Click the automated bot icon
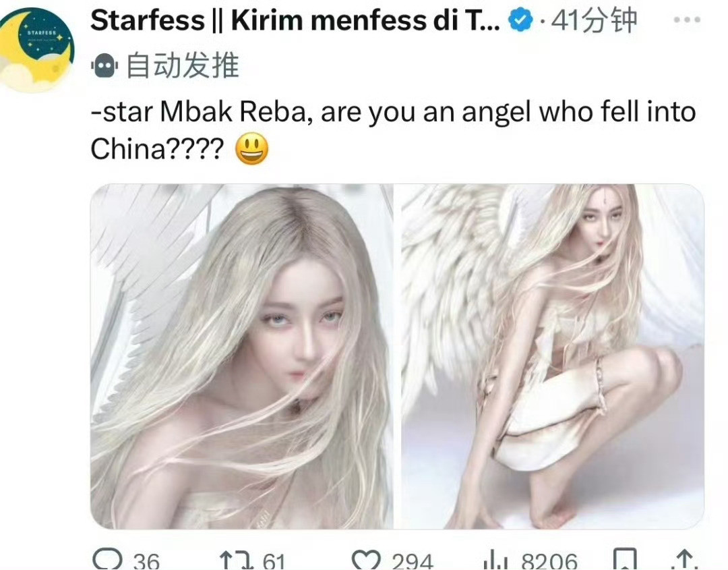 coord(104,65)
